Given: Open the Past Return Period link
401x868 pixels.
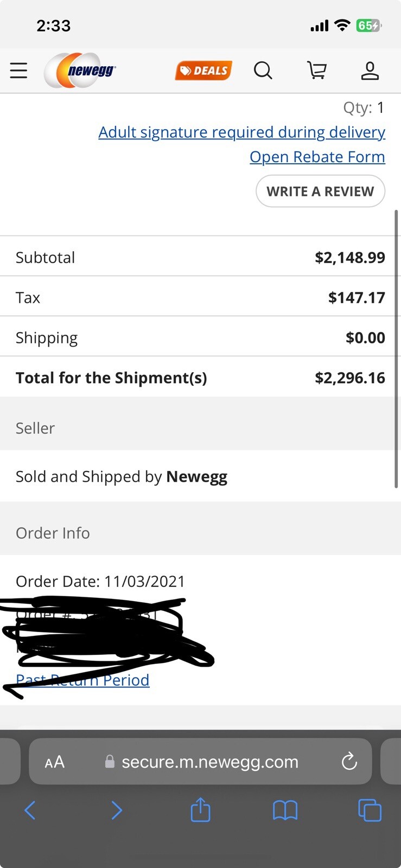Looking at the screenshot, I should (82, 680).
